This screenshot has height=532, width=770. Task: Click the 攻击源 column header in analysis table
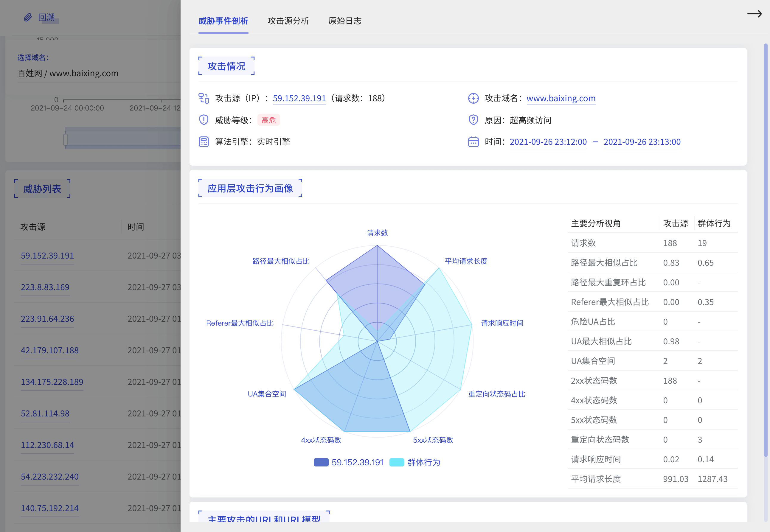coord(675,223)
